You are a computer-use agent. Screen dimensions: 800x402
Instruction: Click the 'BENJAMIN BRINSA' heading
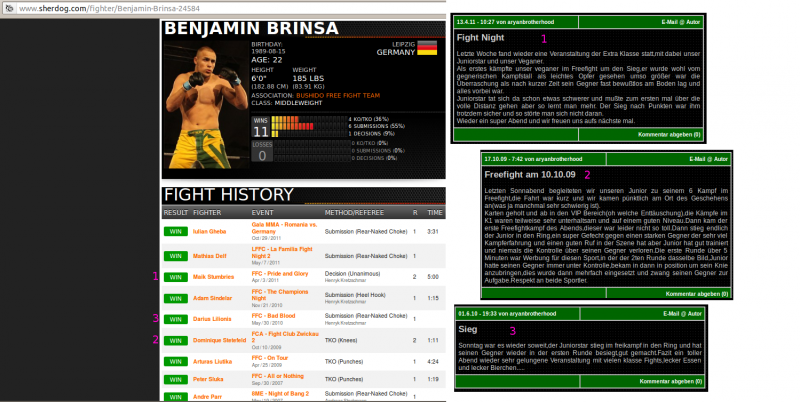[251, 29]
